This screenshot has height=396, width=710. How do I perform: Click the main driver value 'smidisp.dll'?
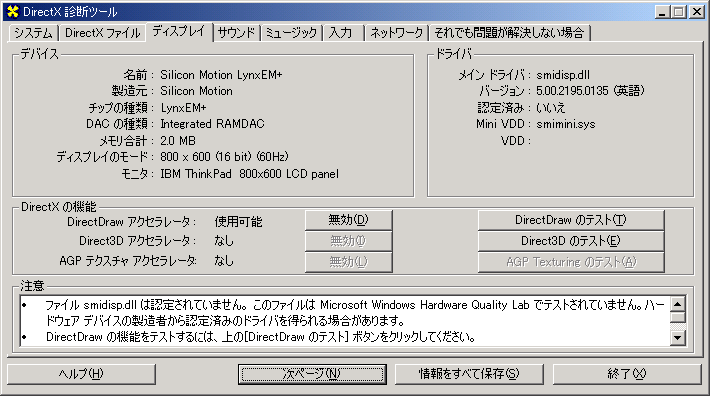tap(563, 75)
